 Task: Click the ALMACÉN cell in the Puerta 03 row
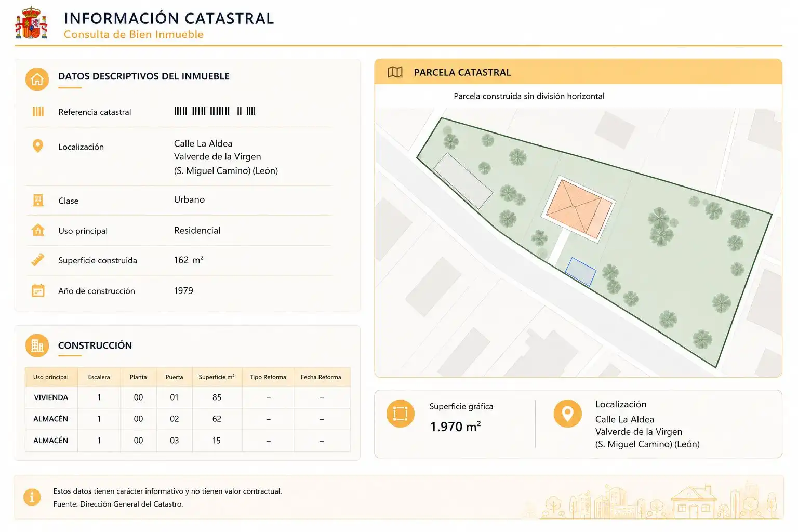tap(51, 441)
